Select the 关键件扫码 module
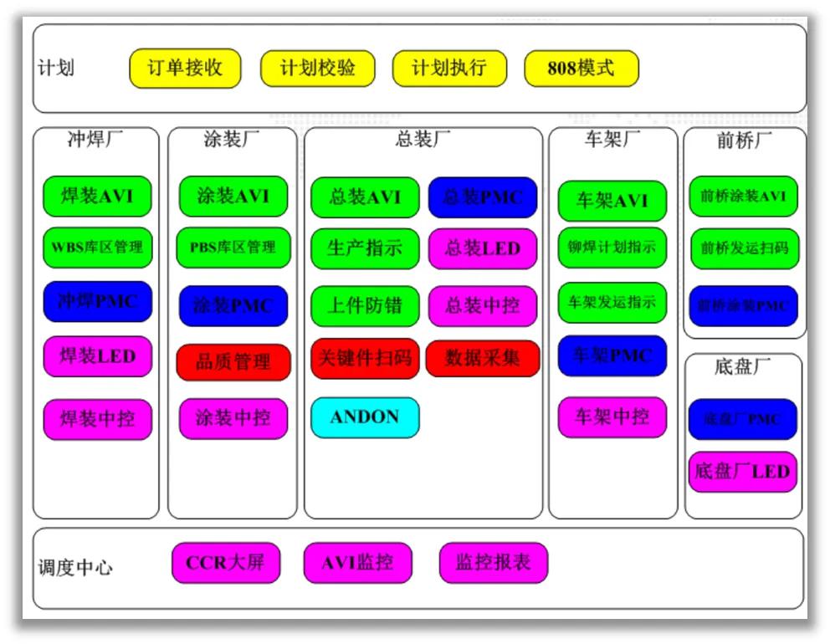 pyautogui.click(x=365, y=359)
